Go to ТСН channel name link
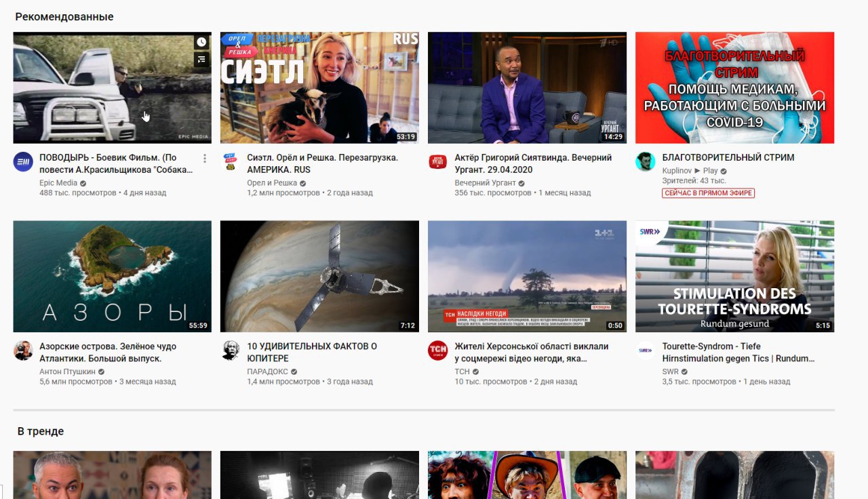The height and width of the screenshot is (499, 868). point(462,372)
